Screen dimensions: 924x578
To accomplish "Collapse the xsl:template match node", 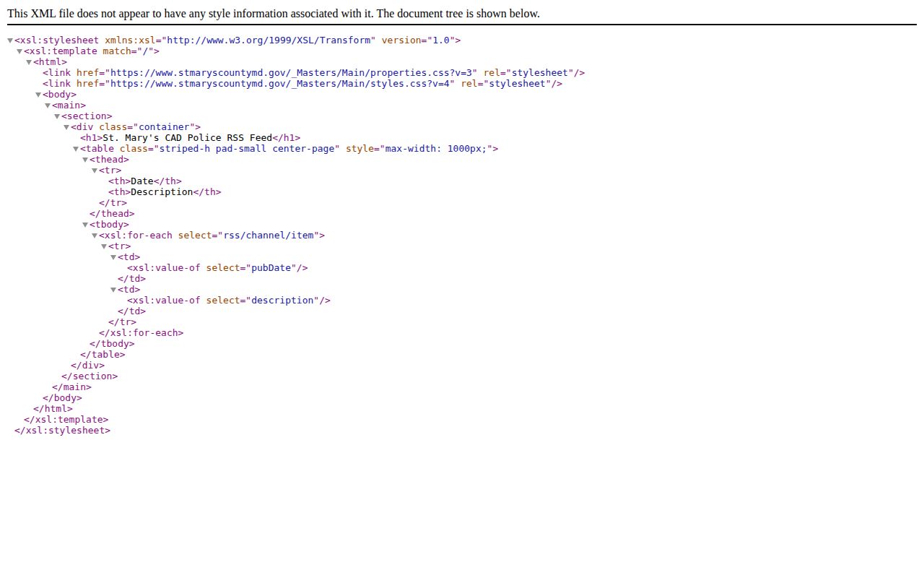I will coord(19,51).
